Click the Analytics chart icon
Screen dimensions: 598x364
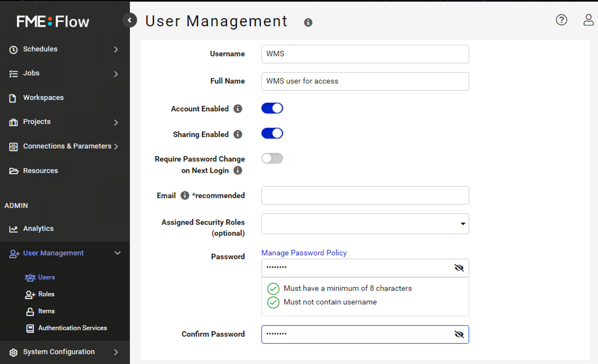click(x=13, y=229)
